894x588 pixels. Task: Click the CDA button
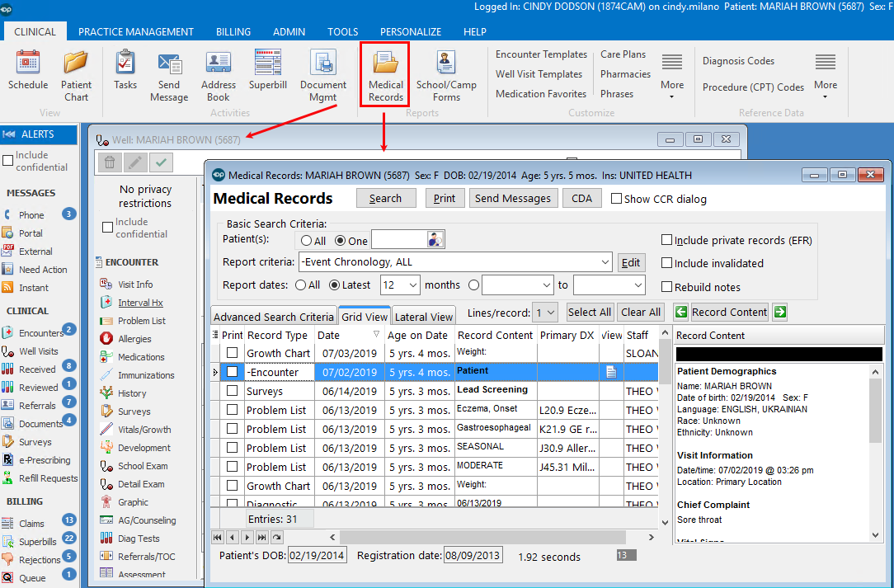click(x=581, y=199)
